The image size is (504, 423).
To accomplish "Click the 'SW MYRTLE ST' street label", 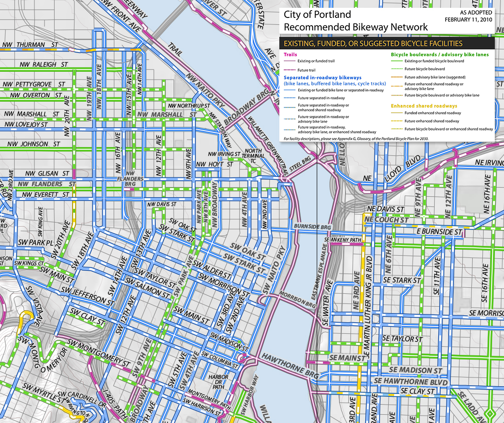I will pos(44,394).
